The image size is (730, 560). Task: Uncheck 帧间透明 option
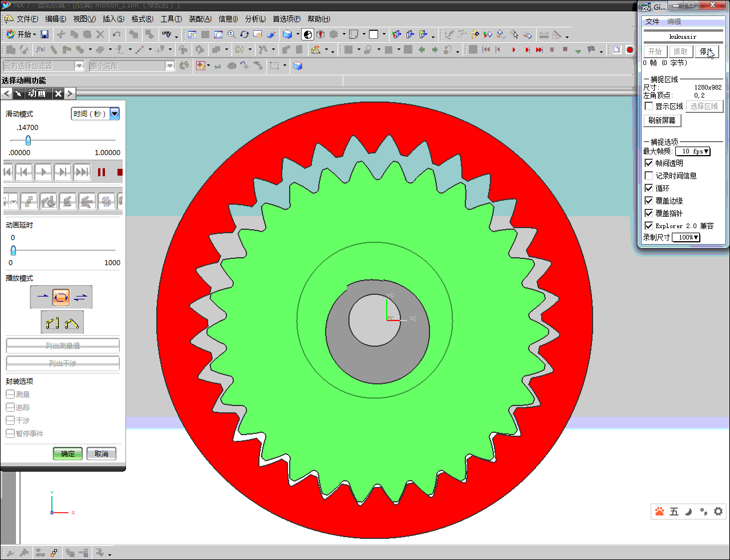(x=649, y=163)
